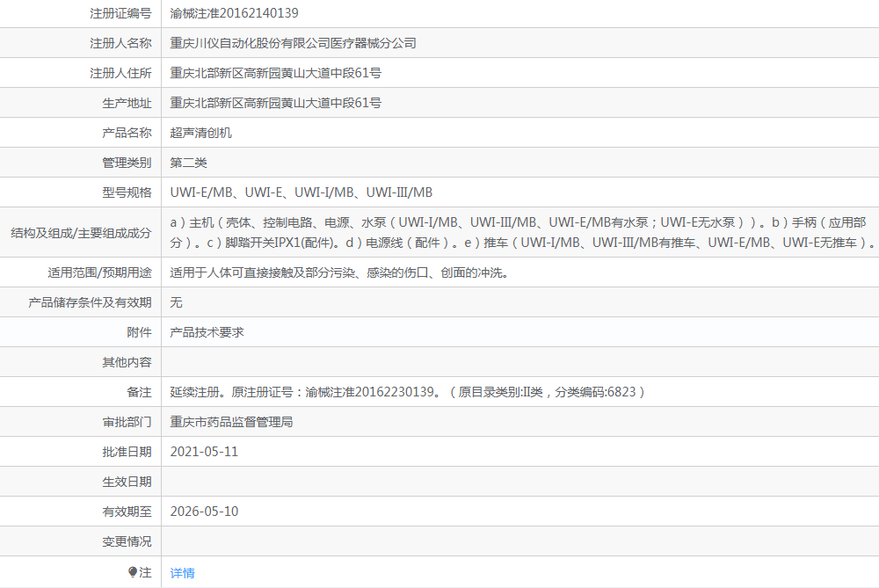Screen dimensions: 879x588
Task: Open the 详情 link in the 注 row
Action: click(182, 573)
